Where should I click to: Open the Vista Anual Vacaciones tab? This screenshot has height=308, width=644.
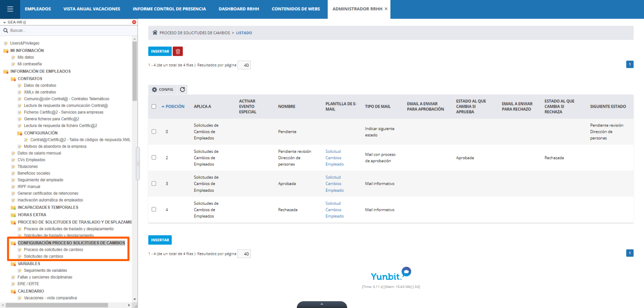point(92,9)
